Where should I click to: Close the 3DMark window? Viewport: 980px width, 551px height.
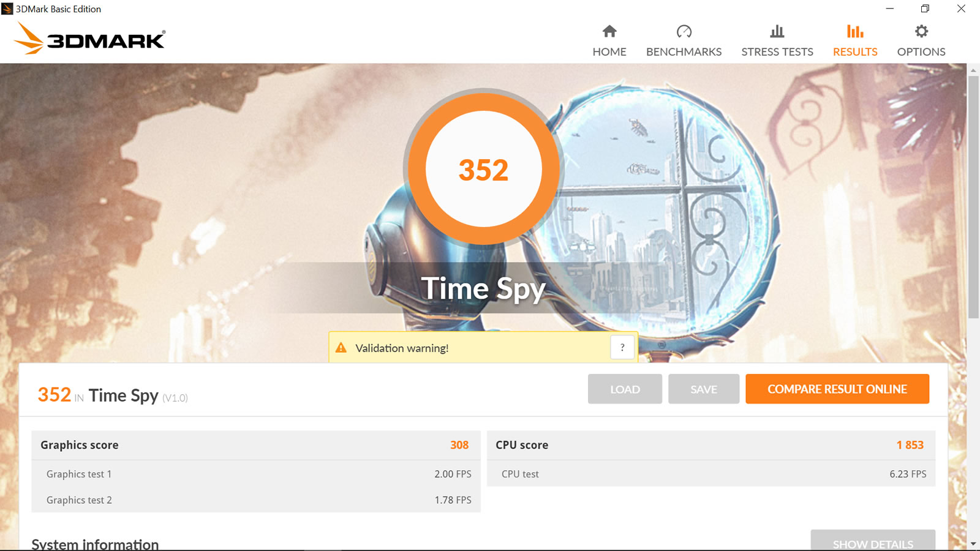961,9
